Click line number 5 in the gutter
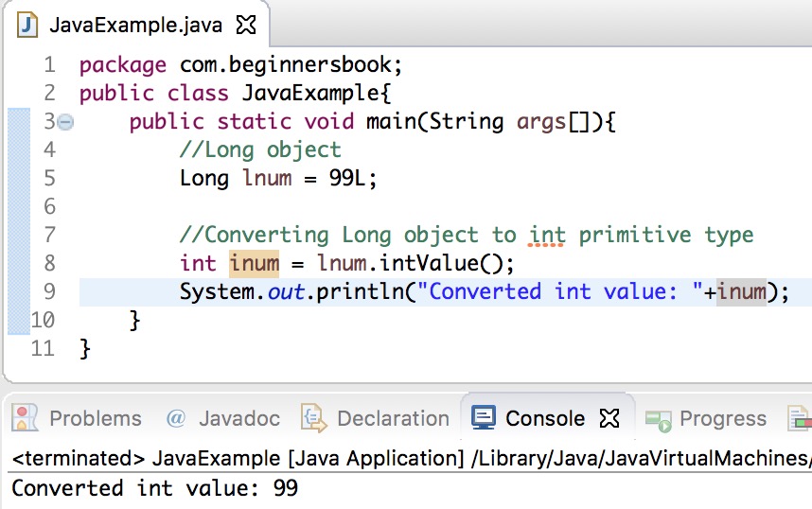 click(x=50, y=178)
